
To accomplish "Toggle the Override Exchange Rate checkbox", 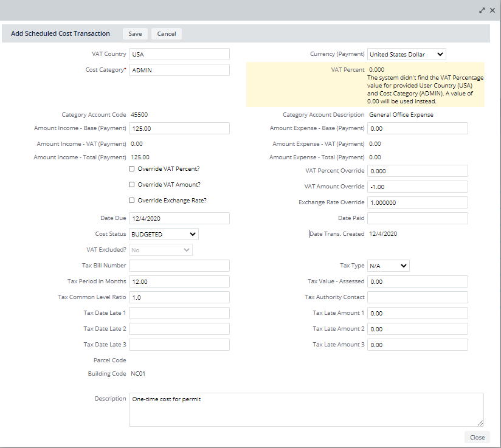I will click(x=131, y=200).
